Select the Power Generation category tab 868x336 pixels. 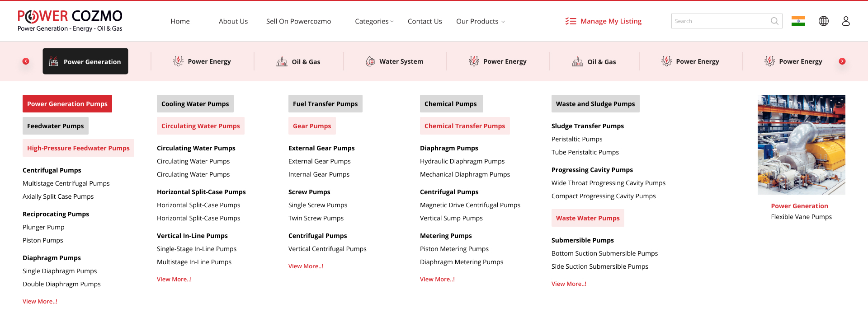85,61
